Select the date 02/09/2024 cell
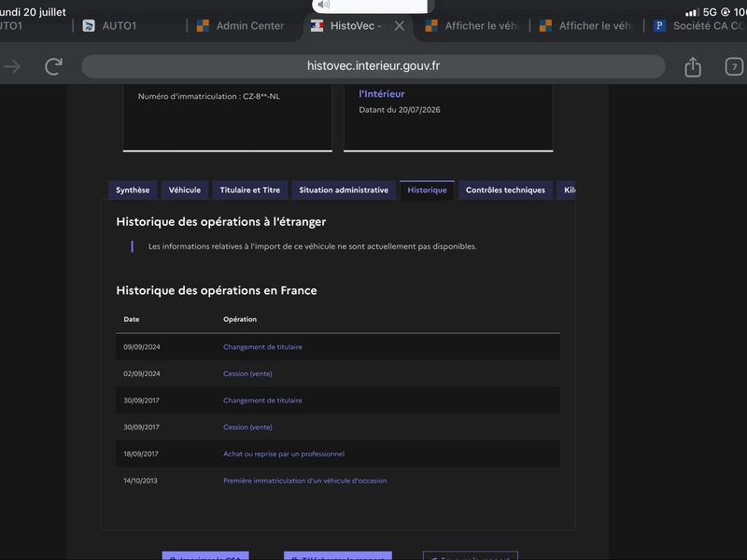The width and height of the screenshot is (747, 560). (x=142, y=374)
